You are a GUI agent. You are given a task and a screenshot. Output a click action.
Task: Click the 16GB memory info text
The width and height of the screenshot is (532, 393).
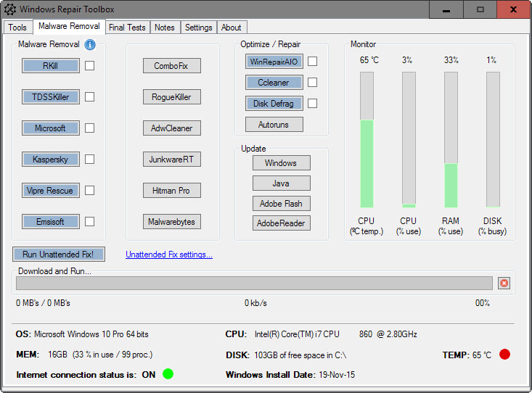coord(100,355)
